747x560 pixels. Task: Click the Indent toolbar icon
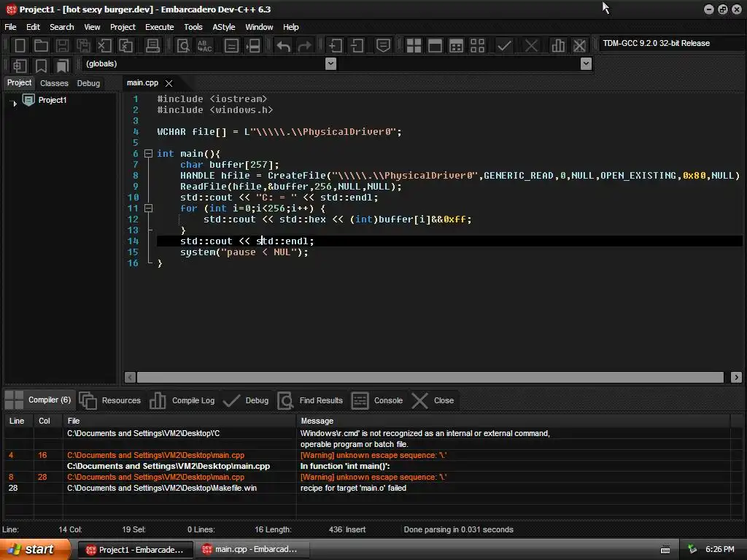(336, 46)
